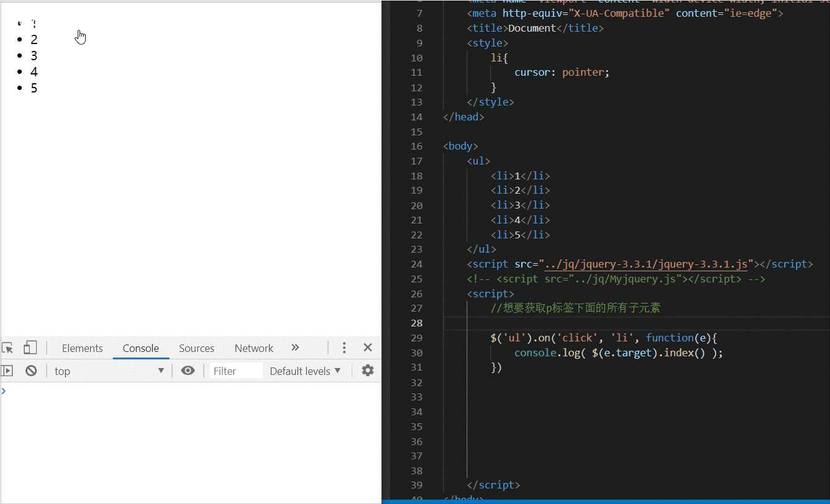830x504 pixels.
Task: Close the DevTools panel
Action: coord(368,348)
